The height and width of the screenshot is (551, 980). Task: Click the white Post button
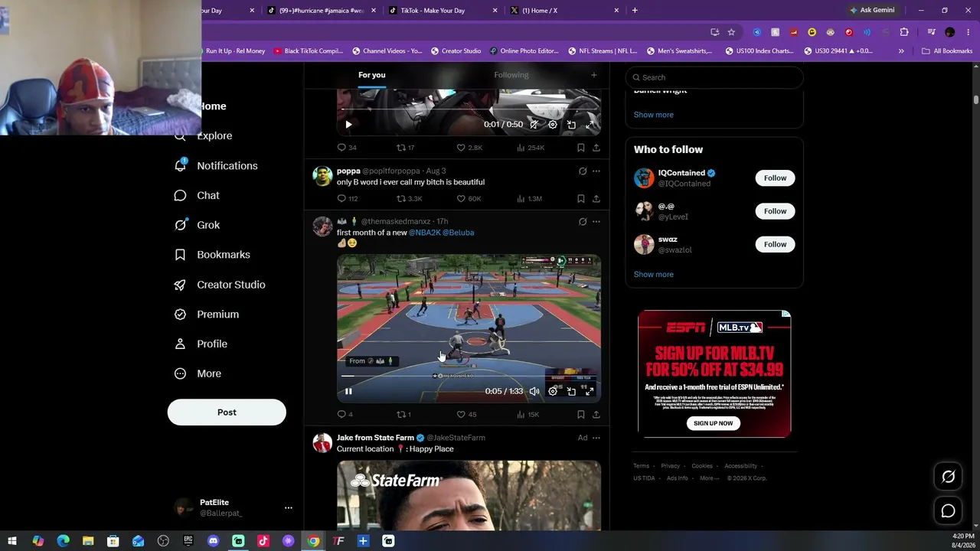227,412
